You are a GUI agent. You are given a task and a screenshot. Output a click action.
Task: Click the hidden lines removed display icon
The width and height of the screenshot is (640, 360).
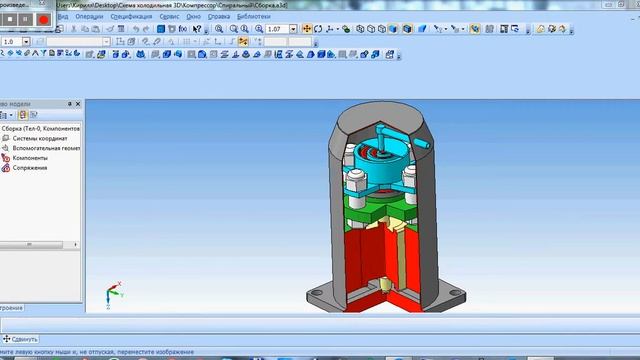point(371,29)
